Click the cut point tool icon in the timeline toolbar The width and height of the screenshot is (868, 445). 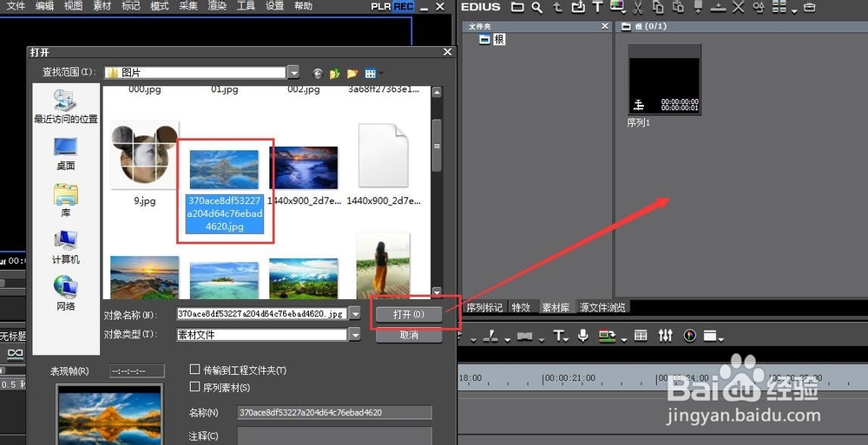[490, 336]
